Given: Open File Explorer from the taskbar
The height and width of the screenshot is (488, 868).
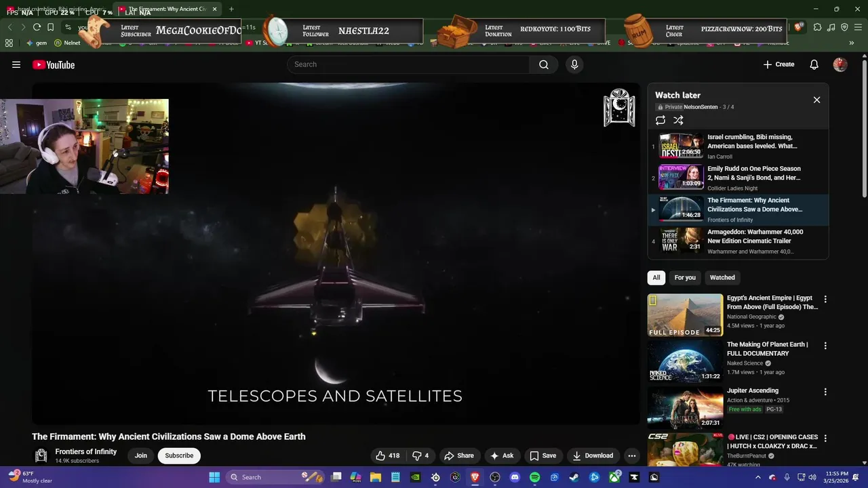Looking at the screenshot, I should pos(376,477).
